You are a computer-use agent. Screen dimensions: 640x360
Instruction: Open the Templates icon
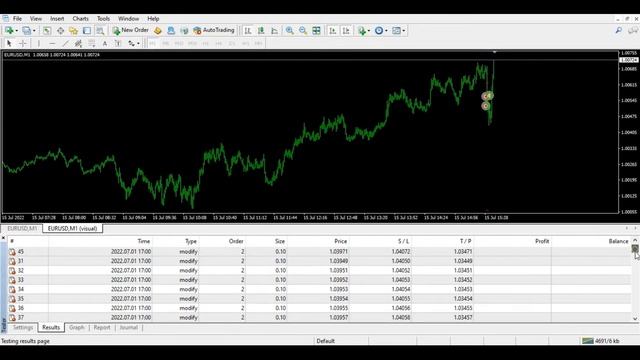point(396,31)
